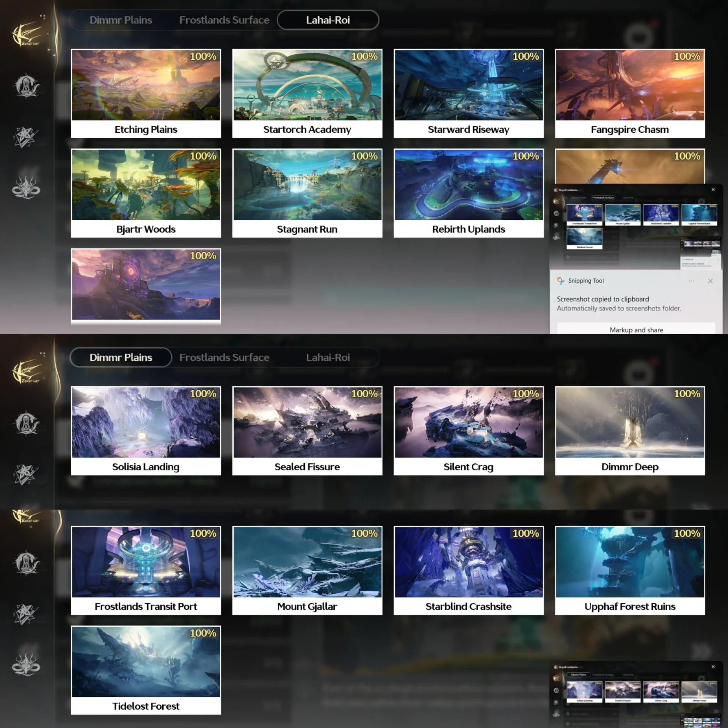Click the 100% badge on Dimmr Deep
The height and width of the screenshot is (728, 728).
pos(687,394)
